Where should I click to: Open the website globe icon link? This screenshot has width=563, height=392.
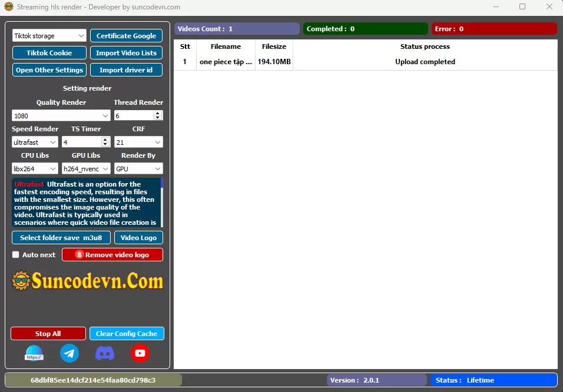click(34, 353)
